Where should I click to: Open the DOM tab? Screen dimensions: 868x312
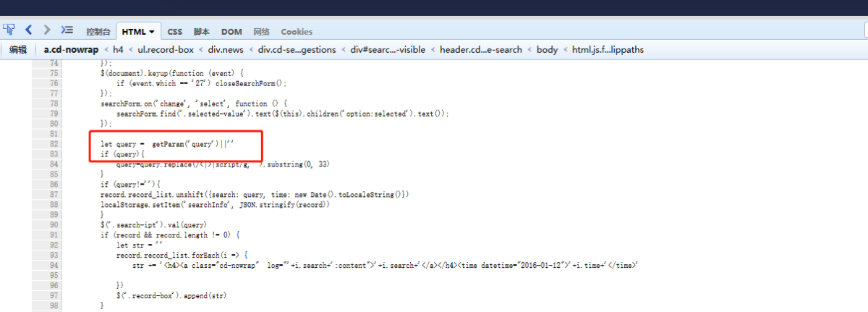231,32
